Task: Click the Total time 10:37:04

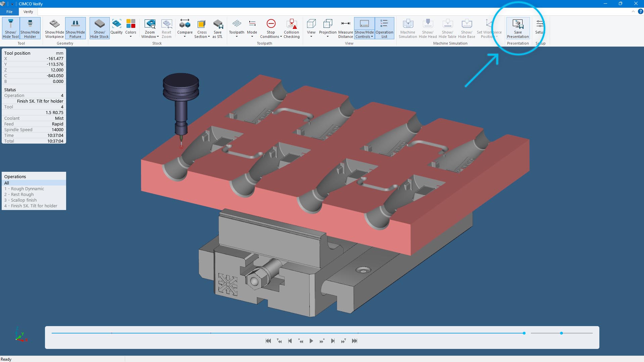Action: click(55, 141)
